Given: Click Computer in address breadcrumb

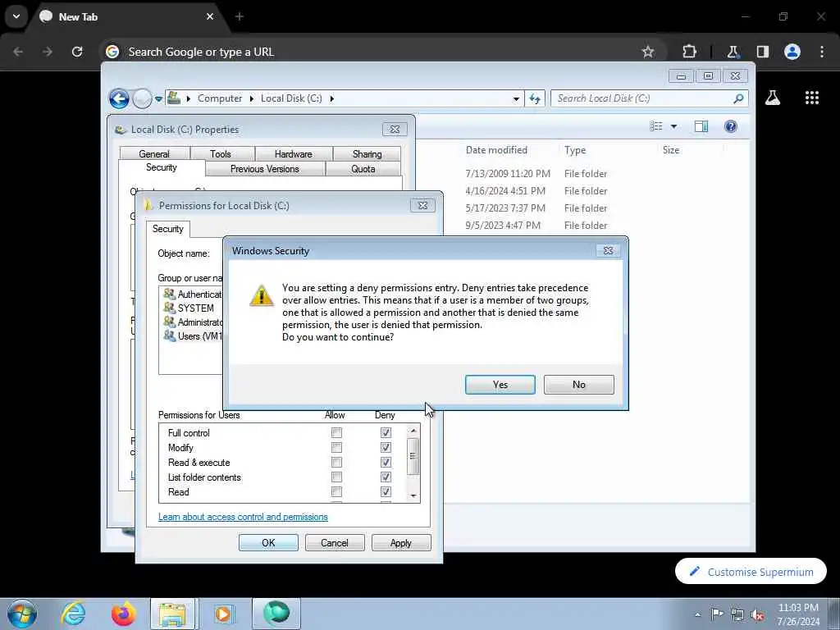Looking at the screenshot, I should pyautogui.click(x=220, y=98).
